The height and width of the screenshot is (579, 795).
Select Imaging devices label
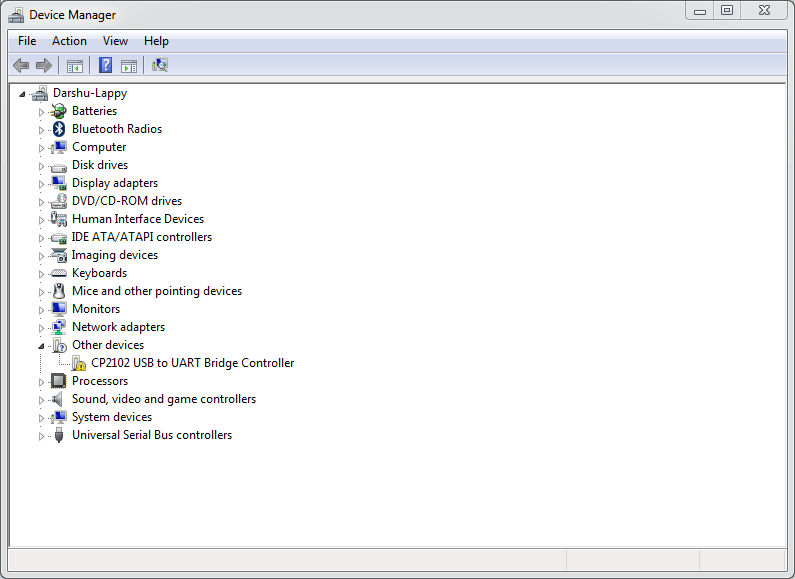click(x=115, y=255)
